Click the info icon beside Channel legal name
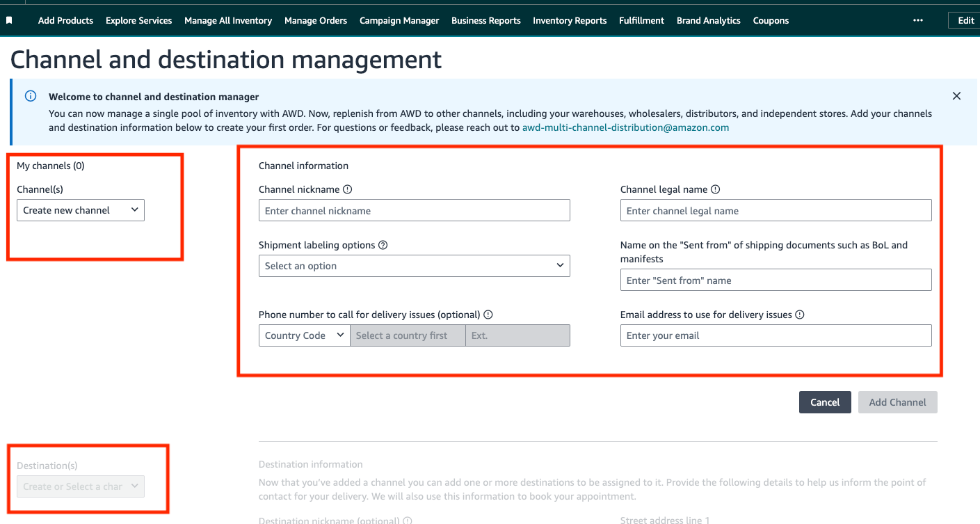The image size is (980, 524). click(x=716, y=189)
